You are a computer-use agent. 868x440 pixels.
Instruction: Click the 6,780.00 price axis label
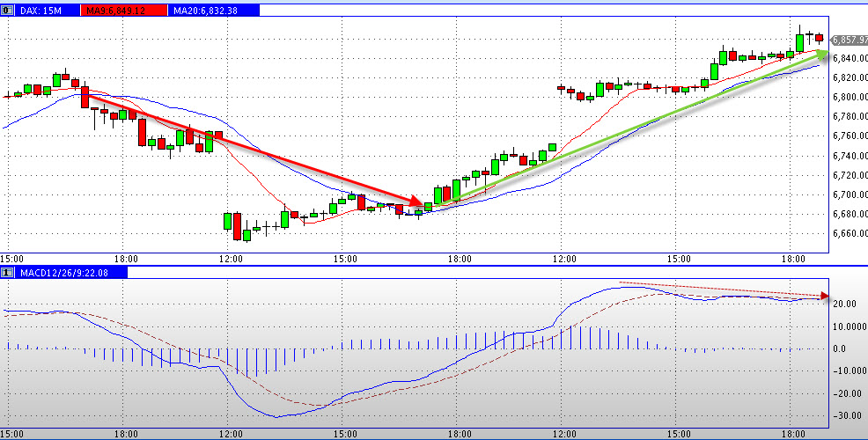(x=850, y=117)
